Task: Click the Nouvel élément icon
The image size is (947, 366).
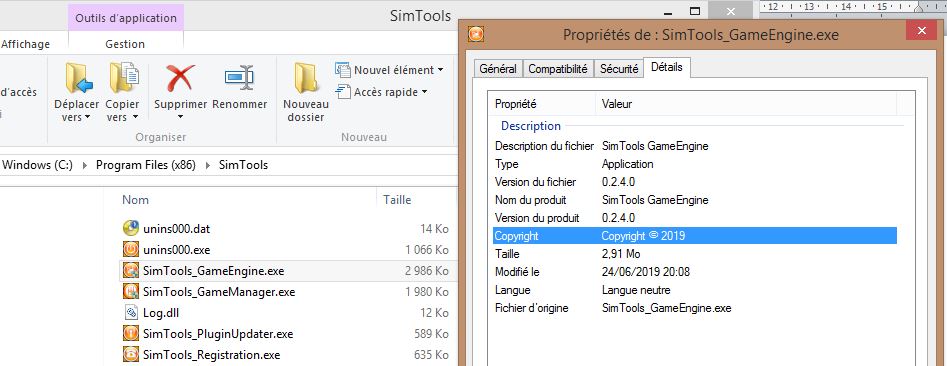Action: [342, 69]
